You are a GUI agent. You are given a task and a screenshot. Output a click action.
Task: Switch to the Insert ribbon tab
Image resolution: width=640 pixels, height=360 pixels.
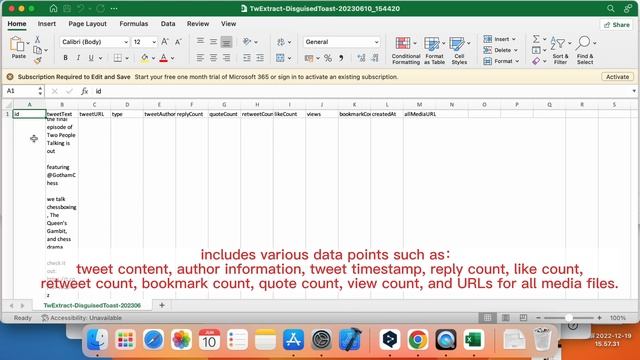(47, 24)
